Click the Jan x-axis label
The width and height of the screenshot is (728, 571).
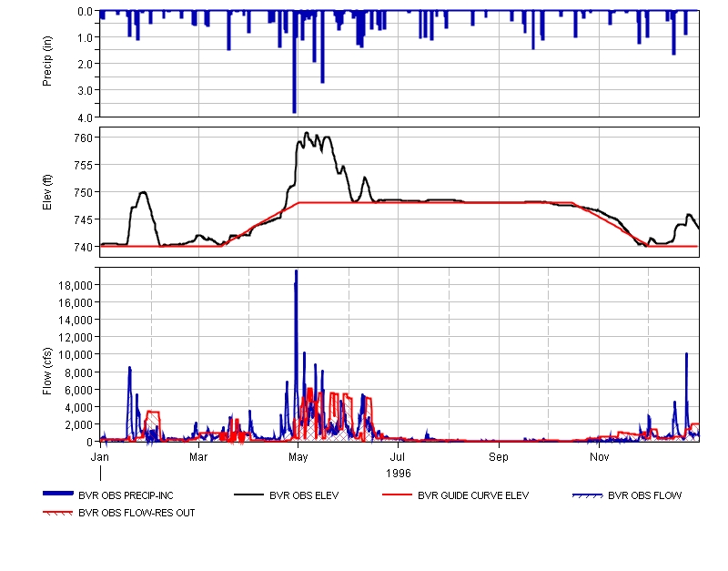tap(100, 456)
